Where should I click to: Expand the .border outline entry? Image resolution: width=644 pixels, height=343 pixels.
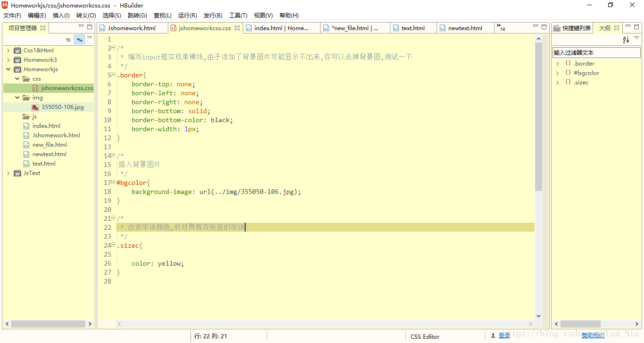click(558, 63)
